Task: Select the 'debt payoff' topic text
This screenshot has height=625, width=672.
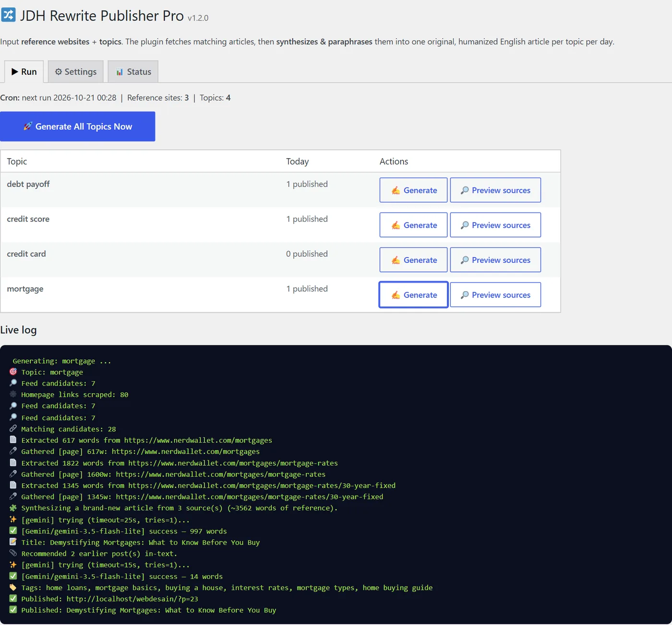Action: click(28, 184)
